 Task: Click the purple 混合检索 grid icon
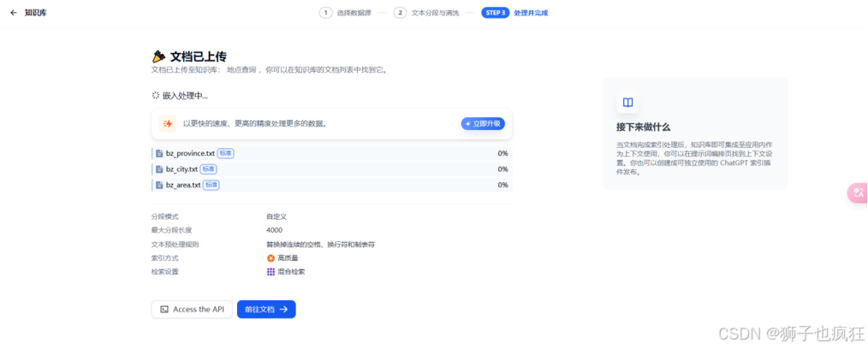271,271
